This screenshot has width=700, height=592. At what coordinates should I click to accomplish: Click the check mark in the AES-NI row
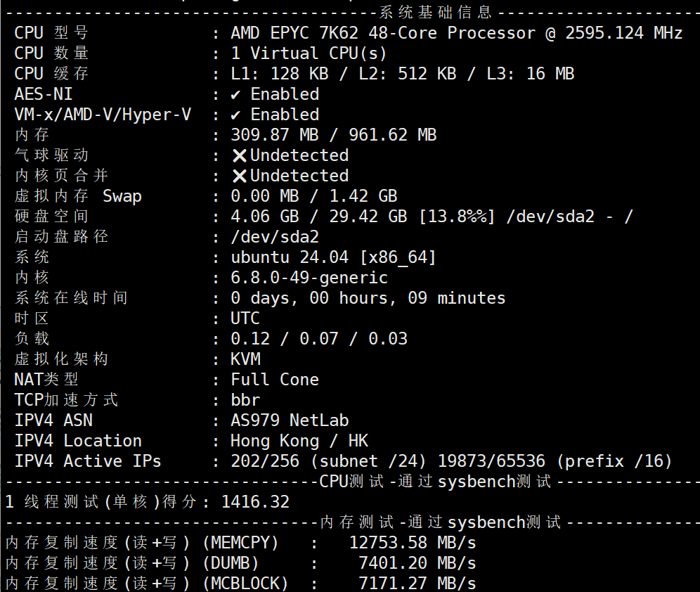click(235, 95)
